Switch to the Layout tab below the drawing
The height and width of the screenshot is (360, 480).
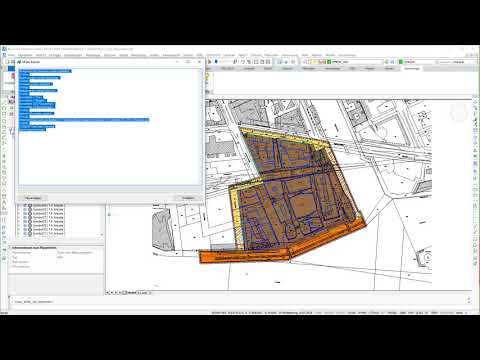[143, 293]
